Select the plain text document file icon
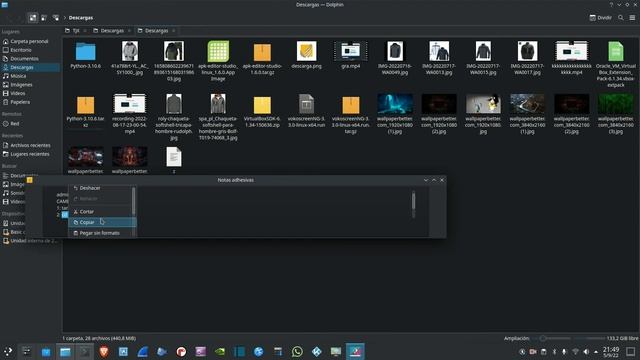Screen dimensions: 640x360 coord(174,157)
